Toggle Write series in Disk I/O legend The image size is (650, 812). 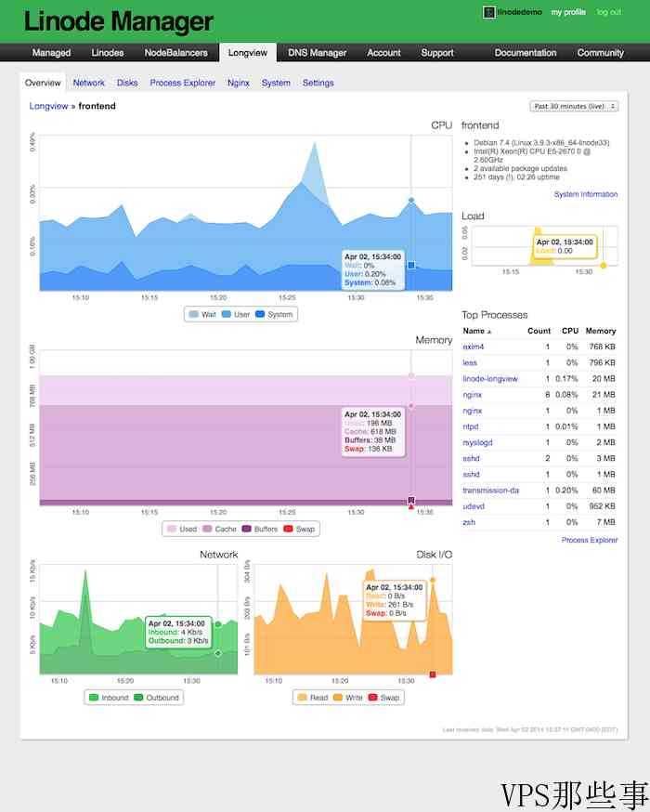coord(348,698)
